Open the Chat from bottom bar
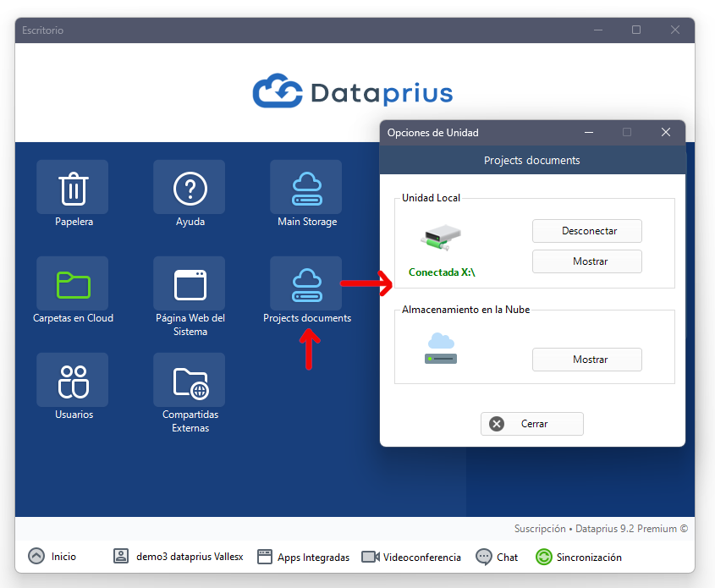715x588 pixels. click(x=497, y=557)
